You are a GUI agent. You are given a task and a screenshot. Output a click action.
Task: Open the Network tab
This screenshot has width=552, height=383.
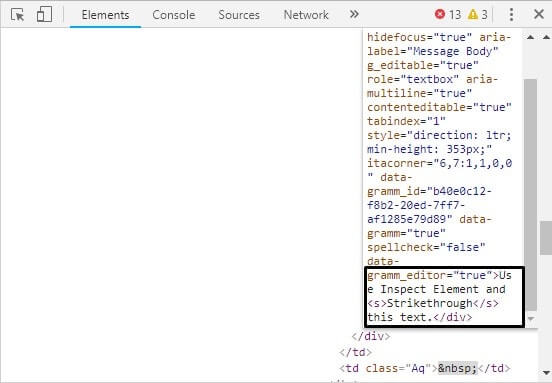pos(306,15)
